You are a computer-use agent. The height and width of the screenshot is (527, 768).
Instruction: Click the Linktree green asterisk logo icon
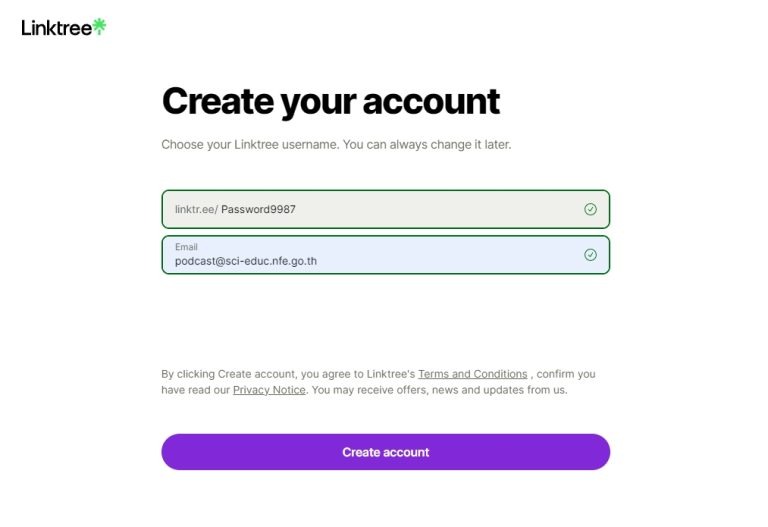click(x=99, y=27)
